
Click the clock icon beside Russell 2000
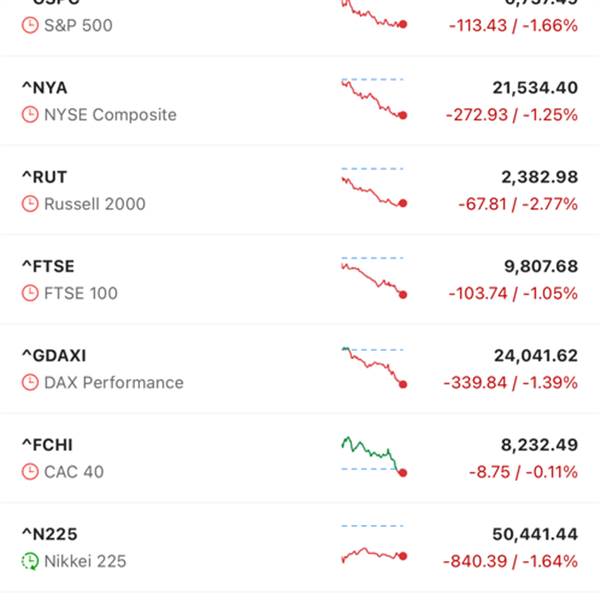tap(29, 204)
